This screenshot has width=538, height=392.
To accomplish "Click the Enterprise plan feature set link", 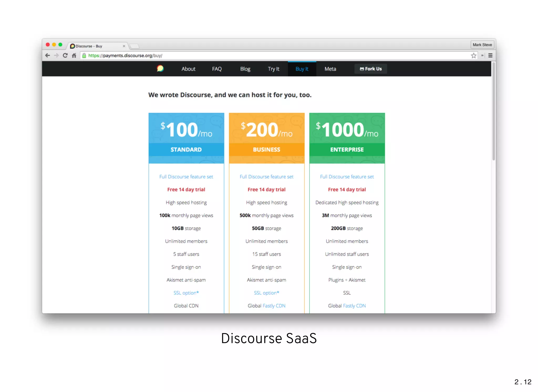I will click(x=347, y=177).
